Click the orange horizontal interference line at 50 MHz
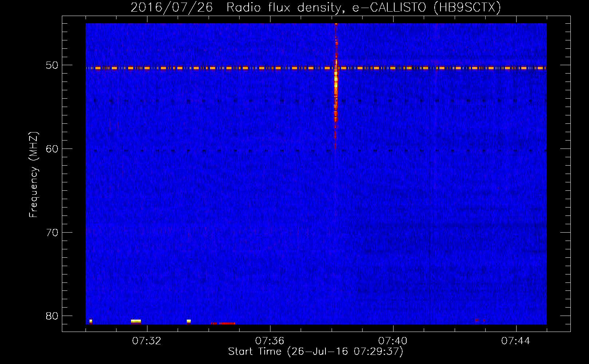This screenshot has height=364, width=589. point(316,68)
